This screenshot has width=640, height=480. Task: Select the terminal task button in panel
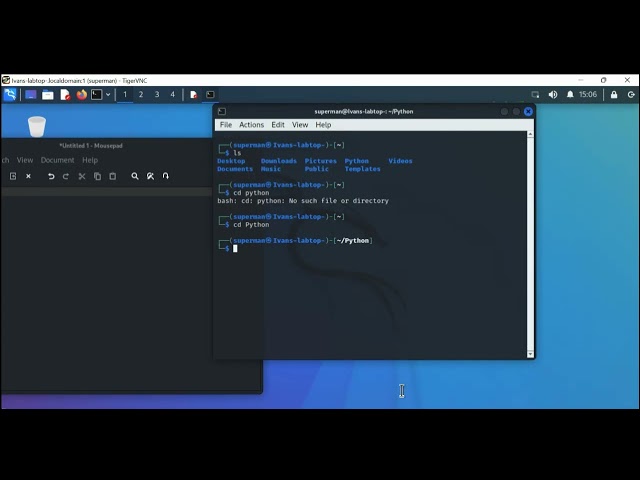210,95
